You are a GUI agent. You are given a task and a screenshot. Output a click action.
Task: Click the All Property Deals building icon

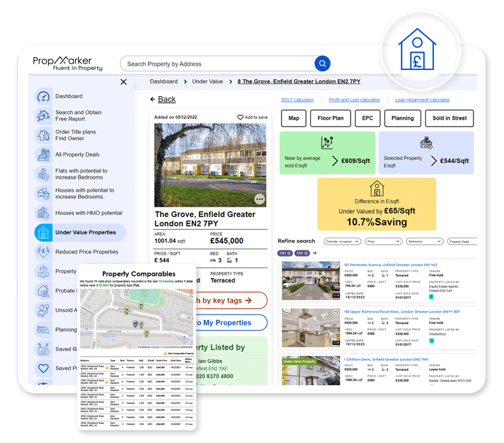pyautogui.click(x=43, y=155)
